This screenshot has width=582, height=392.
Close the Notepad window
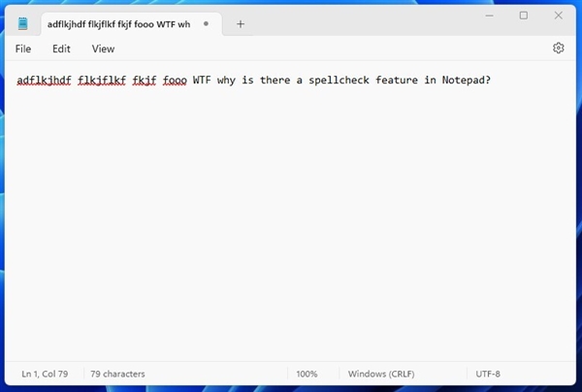click(x=558, y=16)
